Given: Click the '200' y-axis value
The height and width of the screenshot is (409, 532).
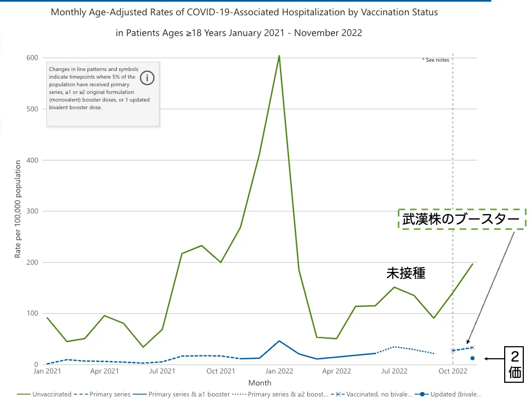Looking at the screenshot, I should coord(32,262).
